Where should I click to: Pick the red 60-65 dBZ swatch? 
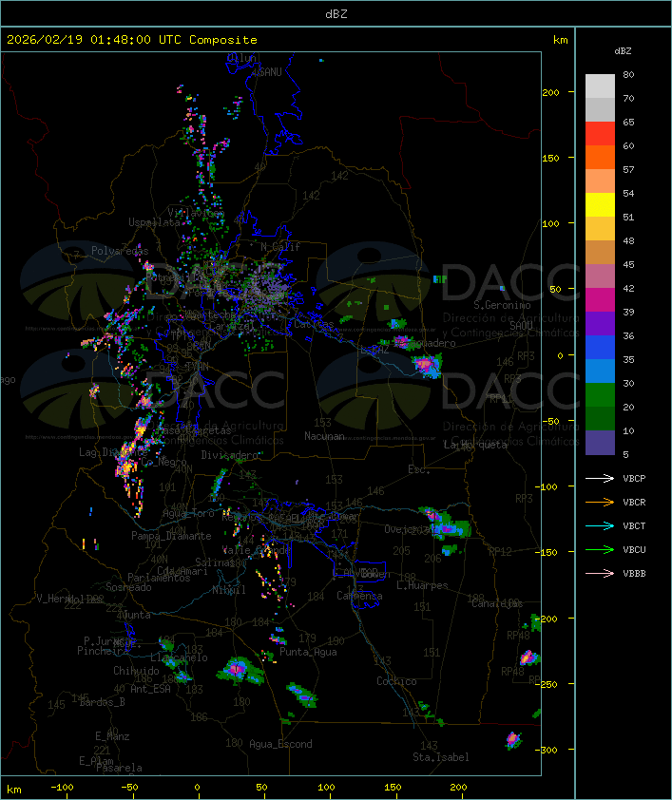click(x=600, y=134)
